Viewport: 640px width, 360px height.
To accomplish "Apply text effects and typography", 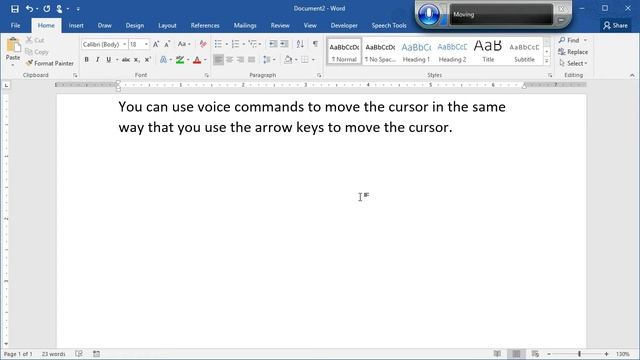I will pyautogui.click(x=163, y=60).
